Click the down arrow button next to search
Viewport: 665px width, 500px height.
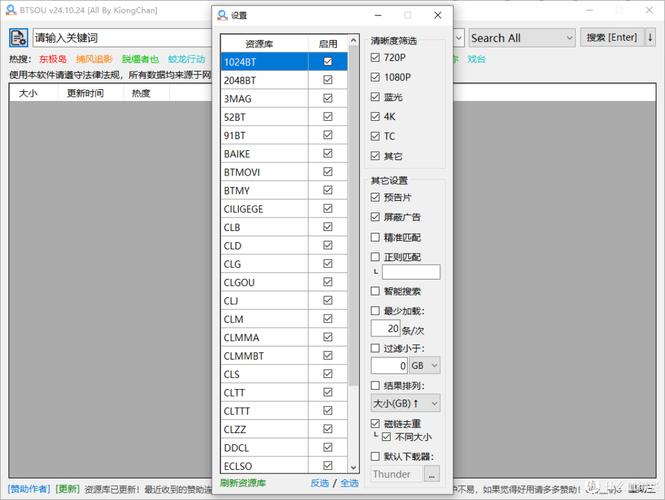click(x=650, y=38)
